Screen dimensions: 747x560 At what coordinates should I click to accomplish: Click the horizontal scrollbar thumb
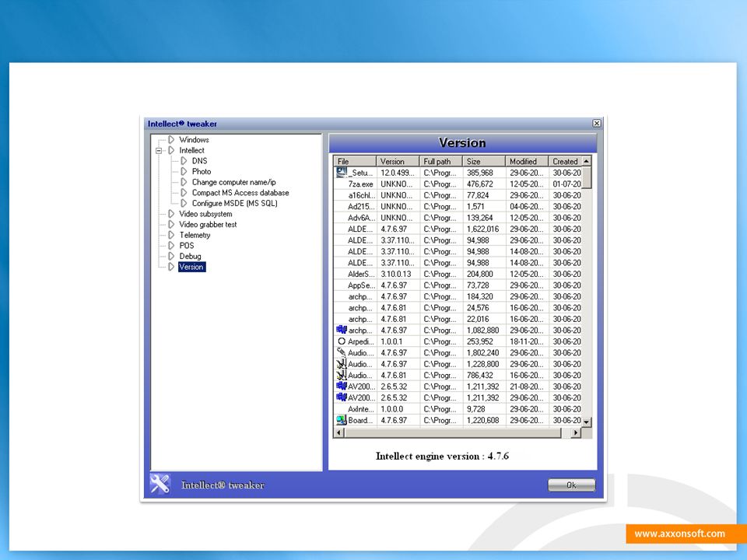tap(453, 433)
